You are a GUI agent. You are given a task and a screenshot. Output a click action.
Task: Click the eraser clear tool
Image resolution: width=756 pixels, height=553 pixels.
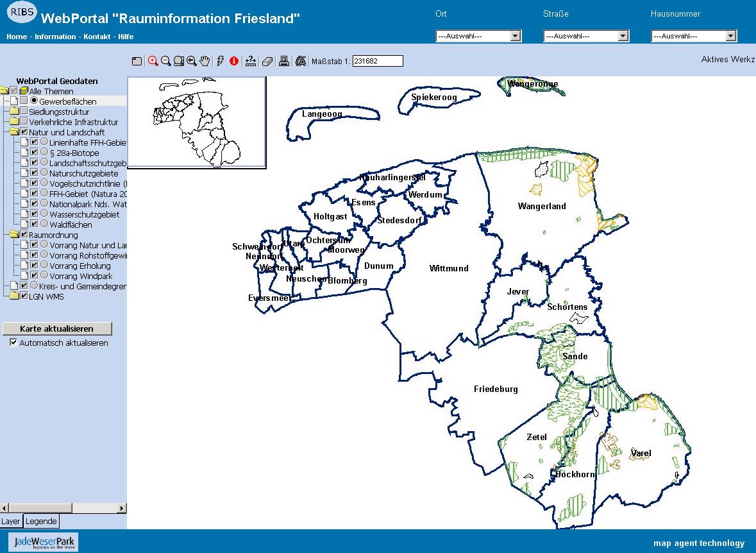coord(267,61)
